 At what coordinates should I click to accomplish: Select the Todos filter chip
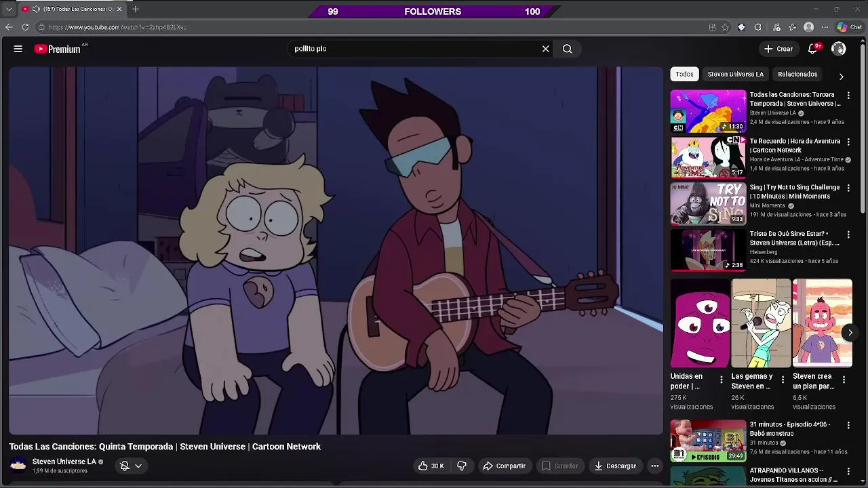click(684, 74)
